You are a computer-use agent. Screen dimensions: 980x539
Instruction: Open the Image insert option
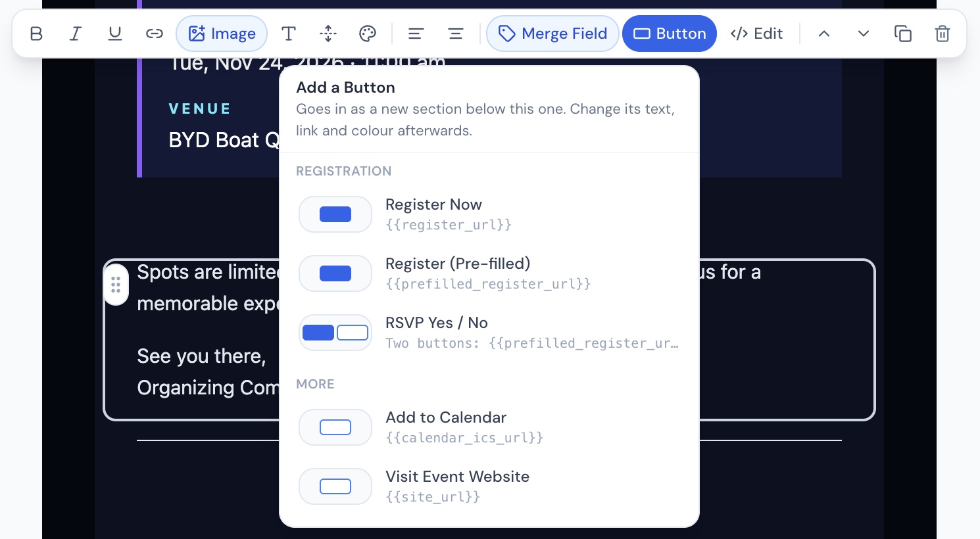[x=222, y=34]
